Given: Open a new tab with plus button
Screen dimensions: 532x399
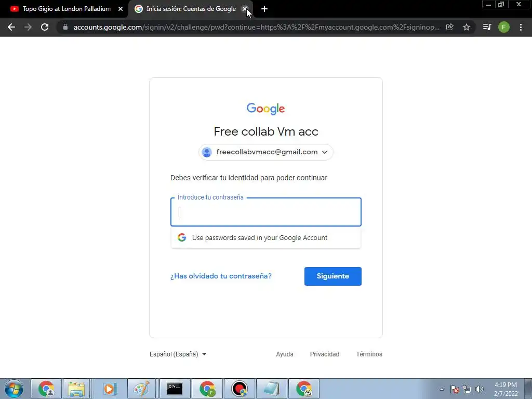Looking at the screenshot, I should coord(264,9).
